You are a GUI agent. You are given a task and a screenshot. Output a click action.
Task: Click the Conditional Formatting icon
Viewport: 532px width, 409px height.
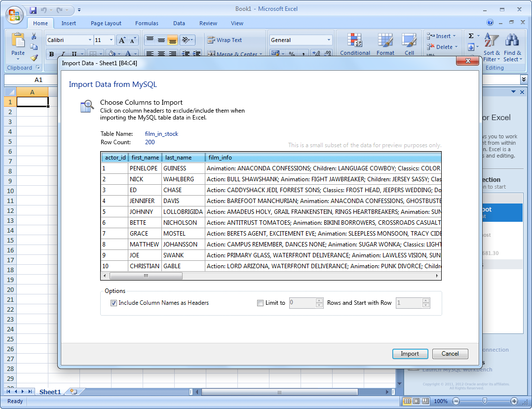pyautogui.click(x=355, y=41)
